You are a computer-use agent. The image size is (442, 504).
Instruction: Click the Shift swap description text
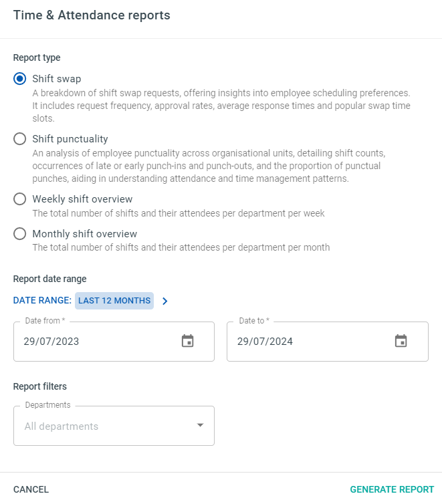[x=221, y=106]
